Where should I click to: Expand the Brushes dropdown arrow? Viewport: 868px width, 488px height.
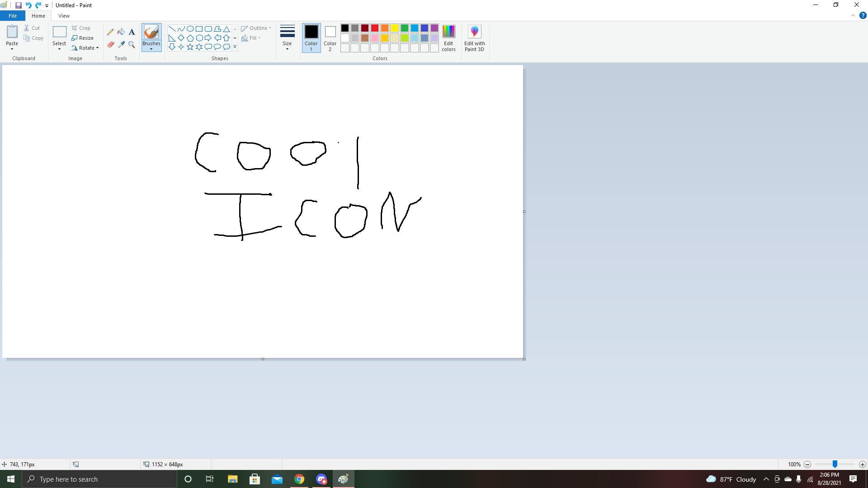click(x=151, y=49)
